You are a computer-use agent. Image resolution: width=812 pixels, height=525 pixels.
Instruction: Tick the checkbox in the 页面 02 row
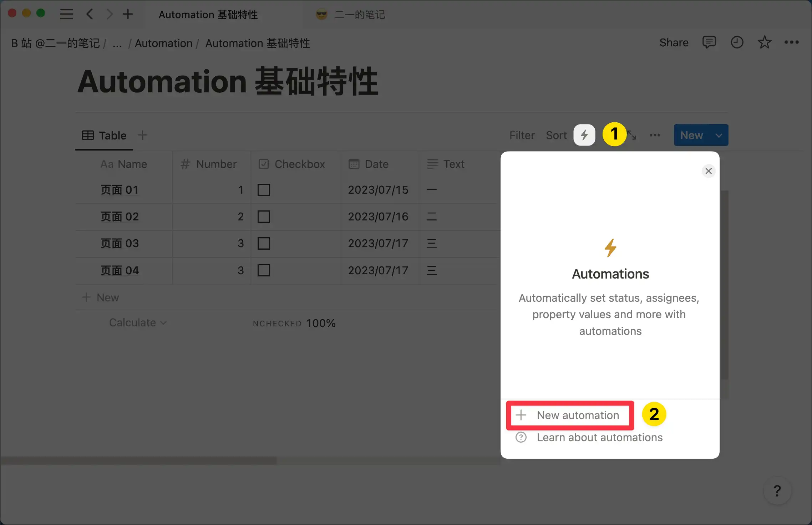coord(264,216)
